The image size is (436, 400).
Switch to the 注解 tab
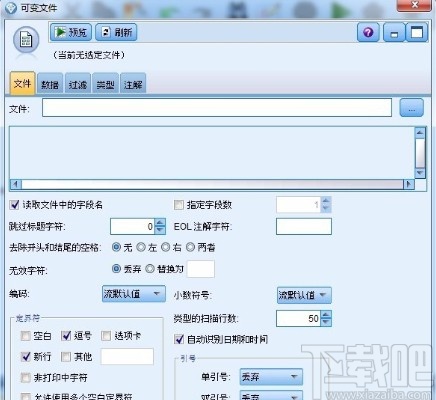tap(133, 84)
